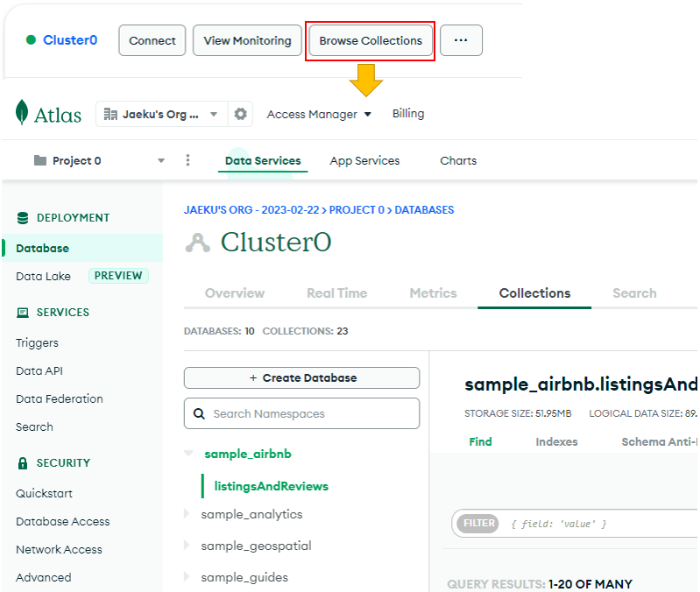Click the Connect button
700x592 pixels.
[152, 40]
